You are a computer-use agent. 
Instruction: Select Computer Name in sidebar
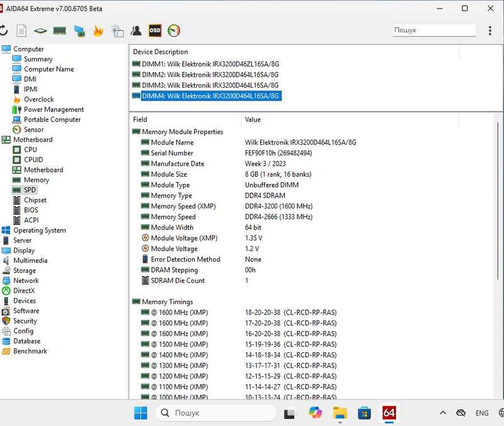point(49,69)
